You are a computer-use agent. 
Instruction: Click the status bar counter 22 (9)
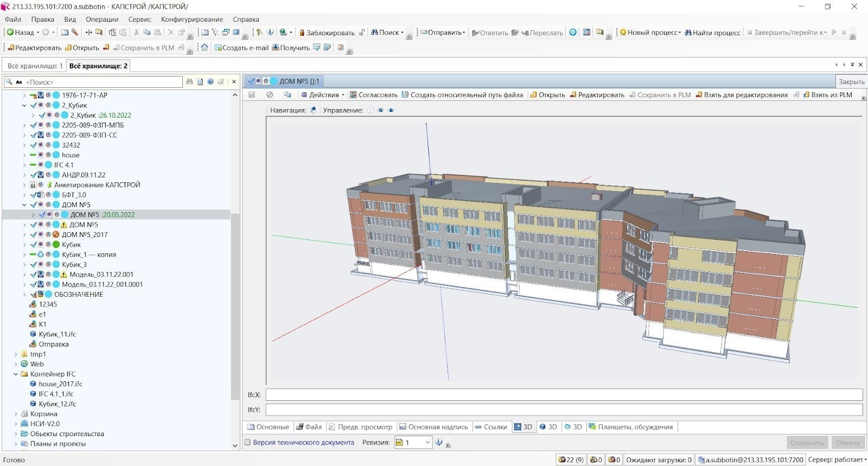click(x=571, y=459)
